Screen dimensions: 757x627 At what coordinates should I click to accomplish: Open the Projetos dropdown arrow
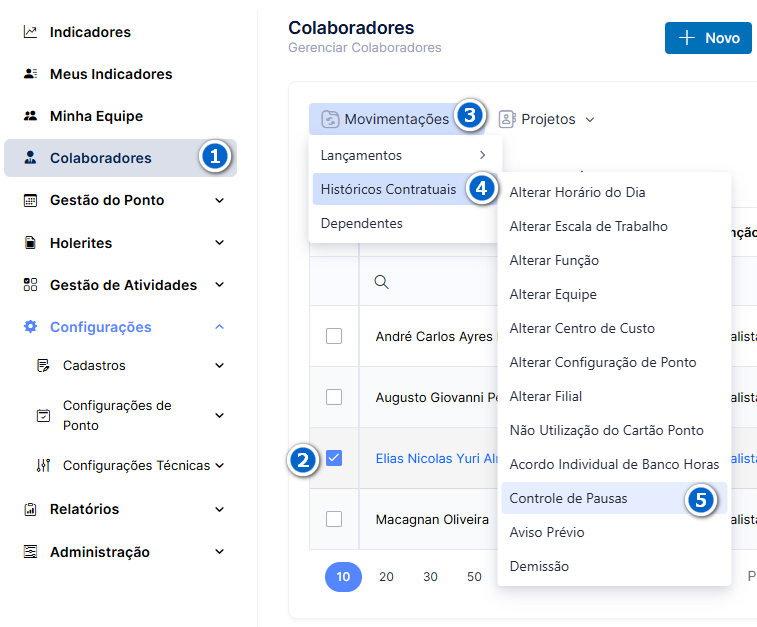(590, 120)
